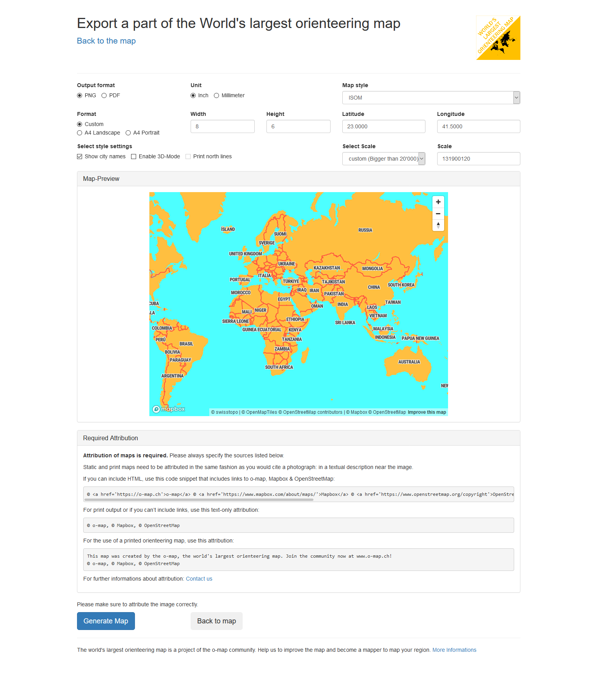Zoom out on the map preview
The image size is (597, 700).
(x=438, y=213)
